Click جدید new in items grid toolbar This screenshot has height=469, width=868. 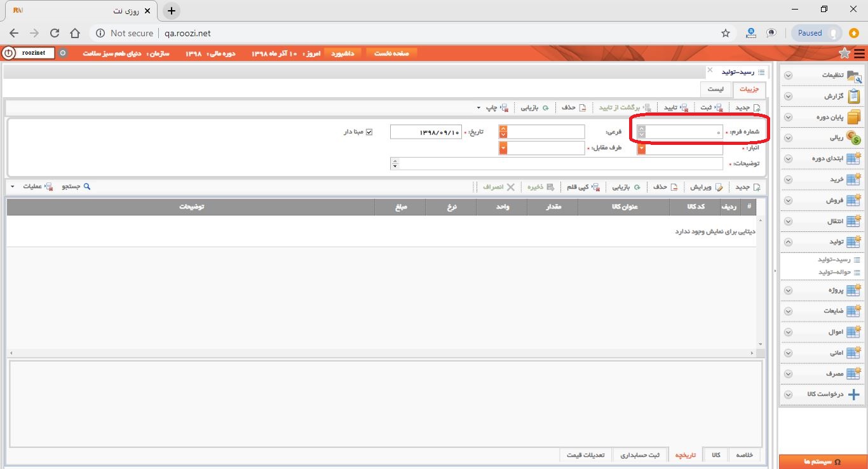coord(747,187)
